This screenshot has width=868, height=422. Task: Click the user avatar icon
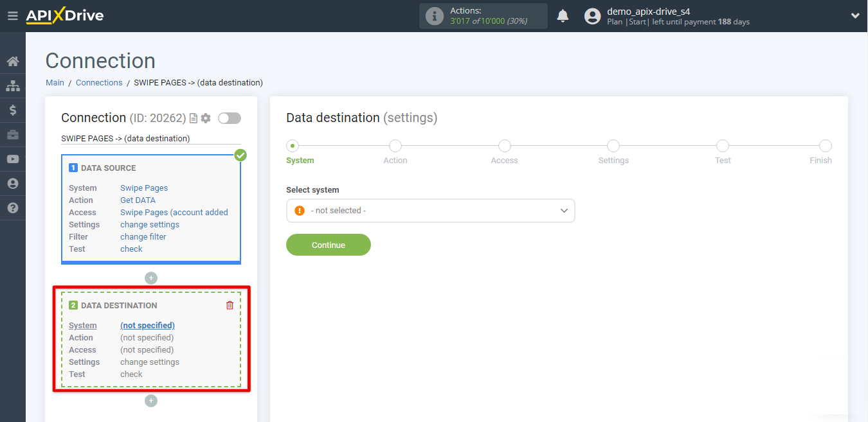point(592,16)
